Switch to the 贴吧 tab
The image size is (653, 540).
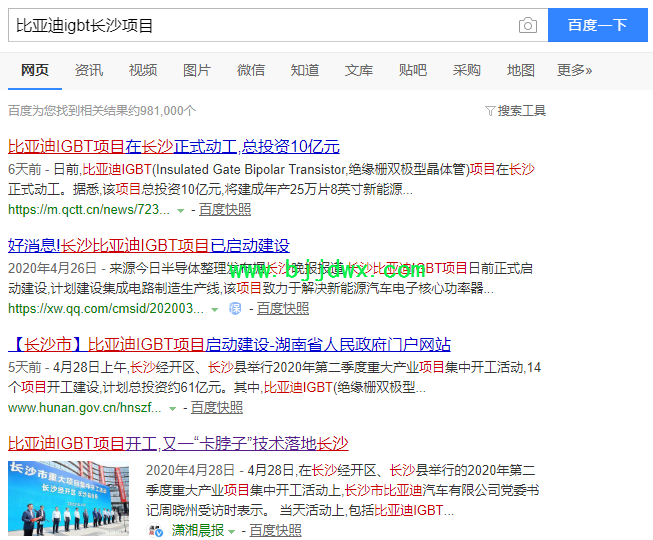(413, 70)
